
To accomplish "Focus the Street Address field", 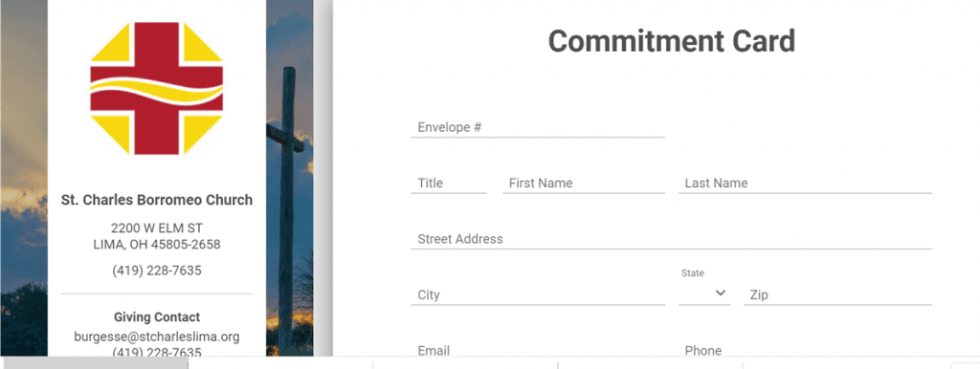I will coord(671,238).
